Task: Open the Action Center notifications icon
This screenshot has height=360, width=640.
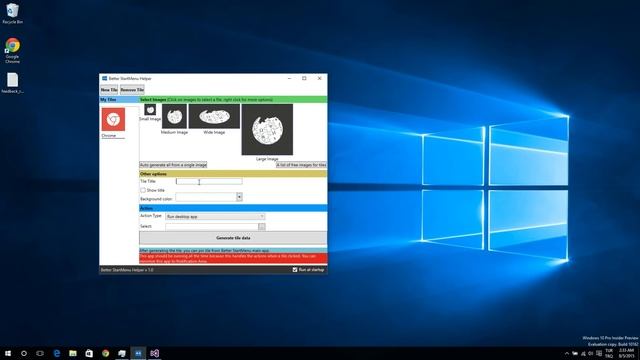Action: [x=599, y=353]
